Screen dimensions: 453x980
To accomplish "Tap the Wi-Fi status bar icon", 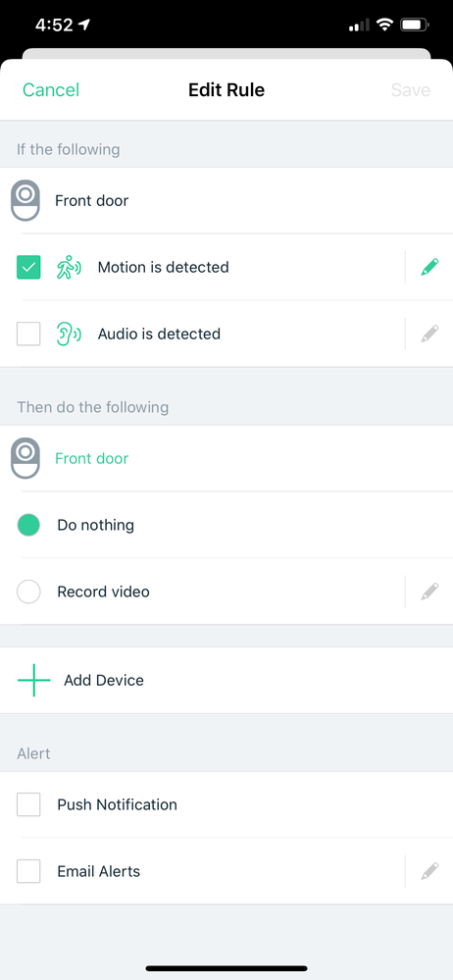I will [x=385, y=25].
